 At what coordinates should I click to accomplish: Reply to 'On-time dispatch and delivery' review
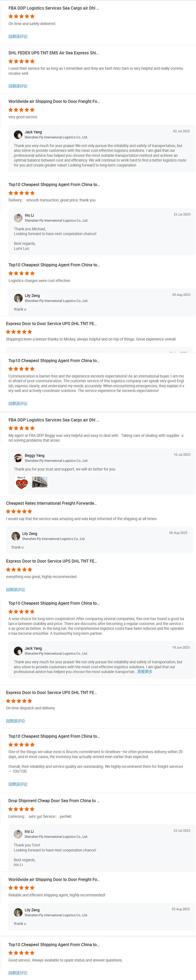16,721
